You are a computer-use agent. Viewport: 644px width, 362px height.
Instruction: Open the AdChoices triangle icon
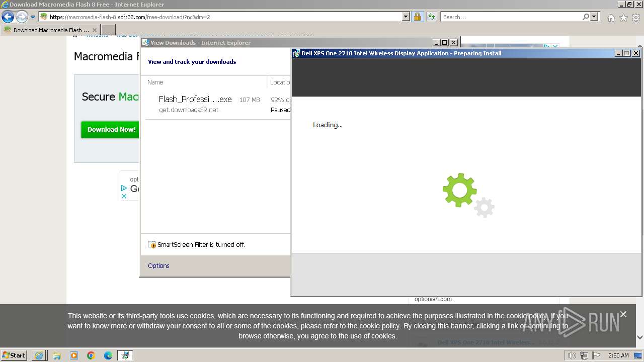click(124, 188)
